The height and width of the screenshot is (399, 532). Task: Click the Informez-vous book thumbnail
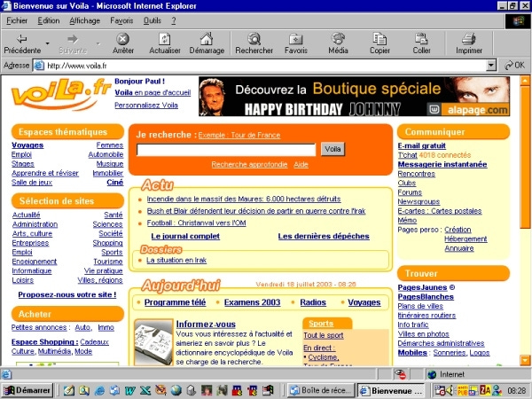click(x=153, y=342)
